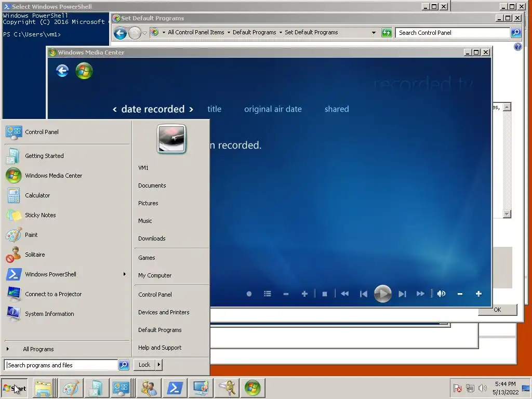Click the help question mark icon
The width and height of the screenshot is (532, 399).
(x=518, y=47)
